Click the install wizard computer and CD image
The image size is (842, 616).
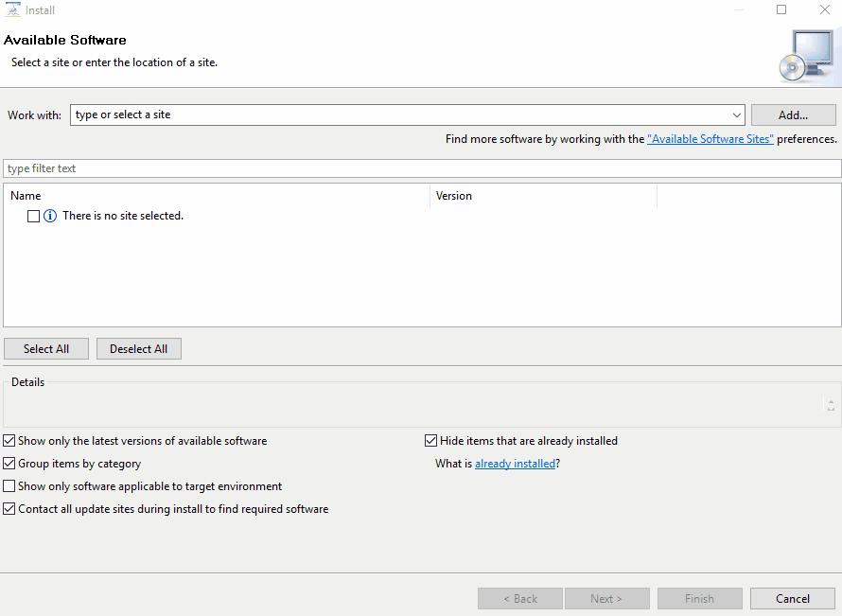[x=806, y=56]
